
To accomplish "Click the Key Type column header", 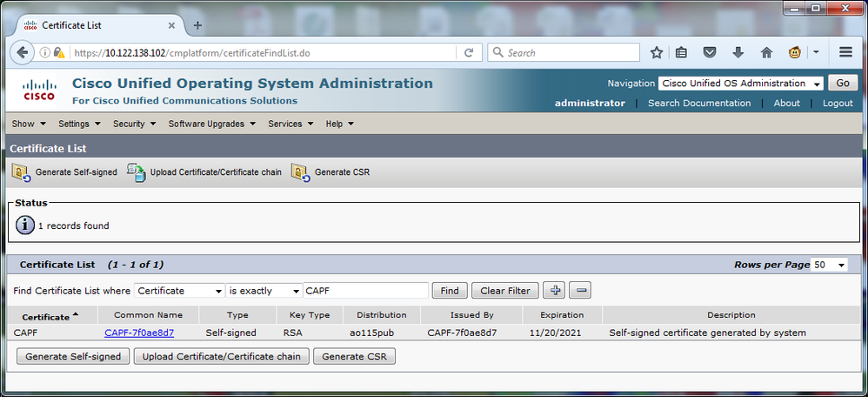I will [x=310, y=315].
